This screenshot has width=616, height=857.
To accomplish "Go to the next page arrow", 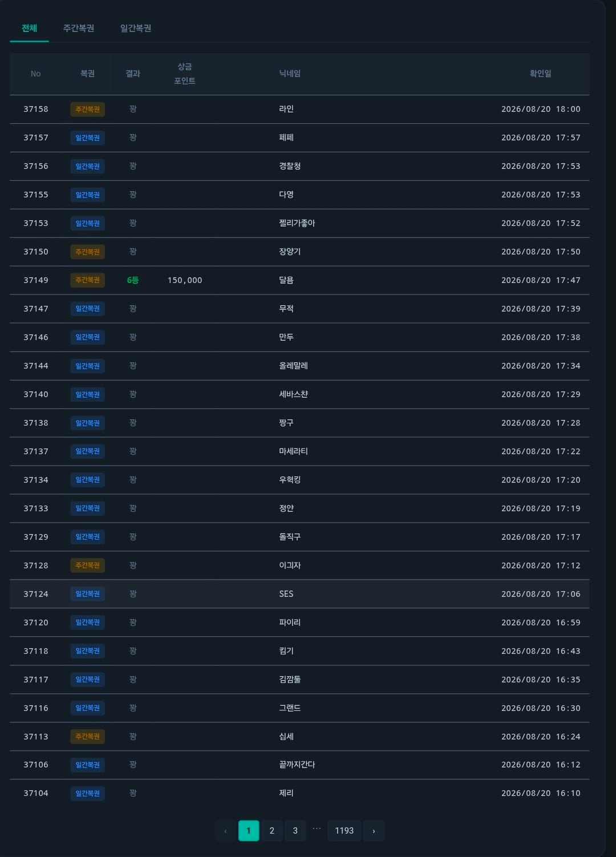I will (x=374, y=831).
